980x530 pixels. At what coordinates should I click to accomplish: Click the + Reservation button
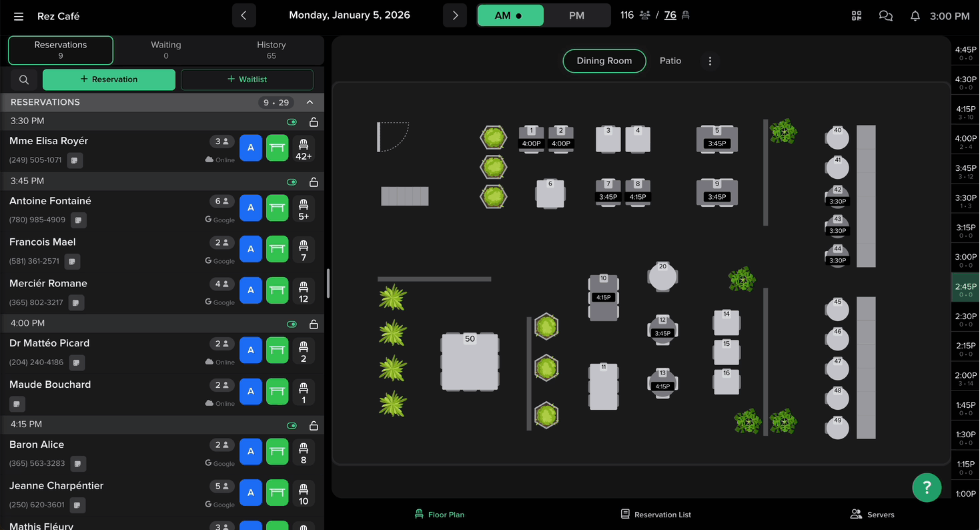click(x=109, y=79)
